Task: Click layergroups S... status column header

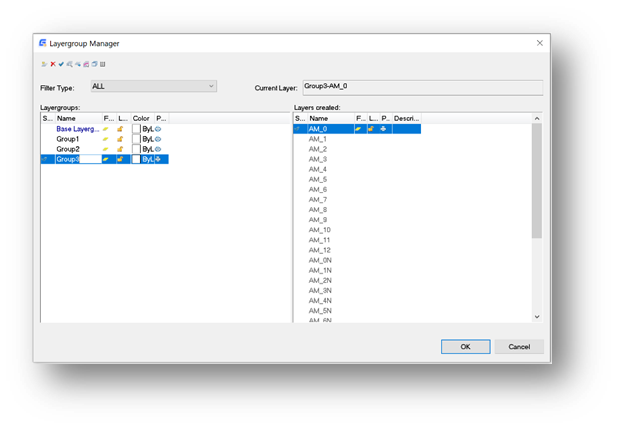Action: point(48,118)
